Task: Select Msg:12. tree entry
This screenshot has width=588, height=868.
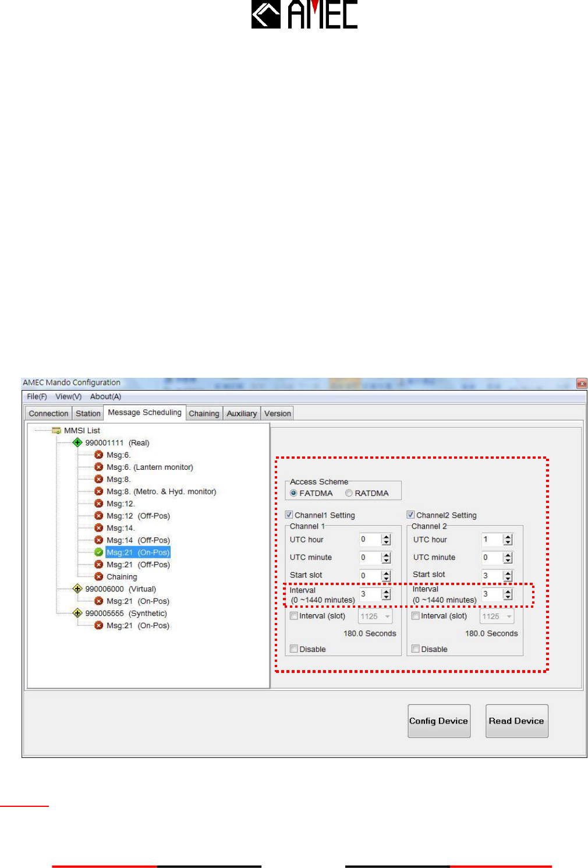Action: [x=121, y=504]
